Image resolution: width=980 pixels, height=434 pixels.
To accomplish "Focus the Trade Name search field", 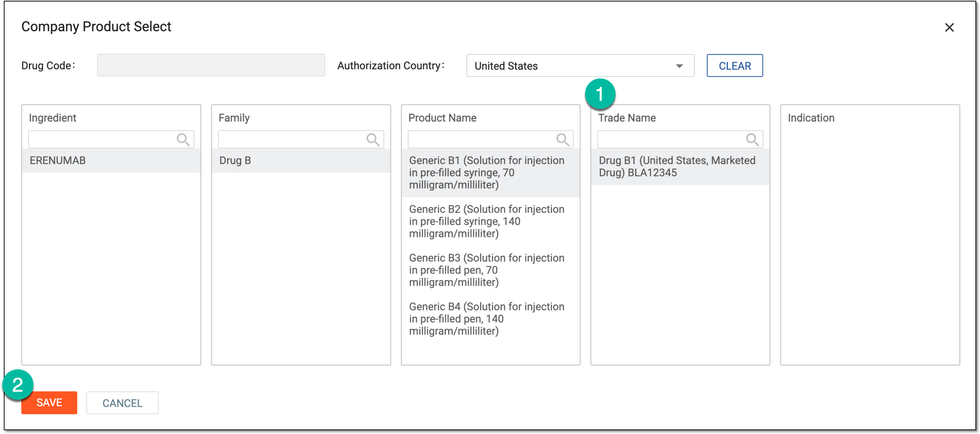I will click(680, 139).
